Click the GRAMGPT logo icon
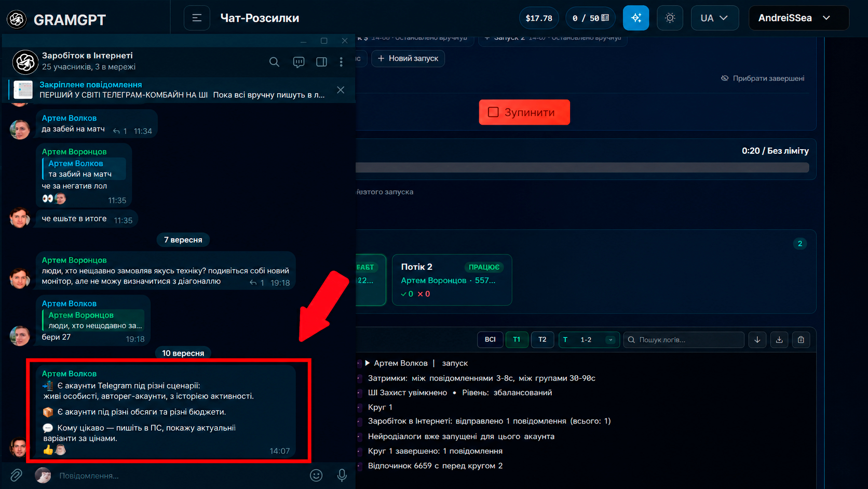Image resolution: width=868 pixels, height=489 pixels. pyautogui.click(x=17, y=19)
